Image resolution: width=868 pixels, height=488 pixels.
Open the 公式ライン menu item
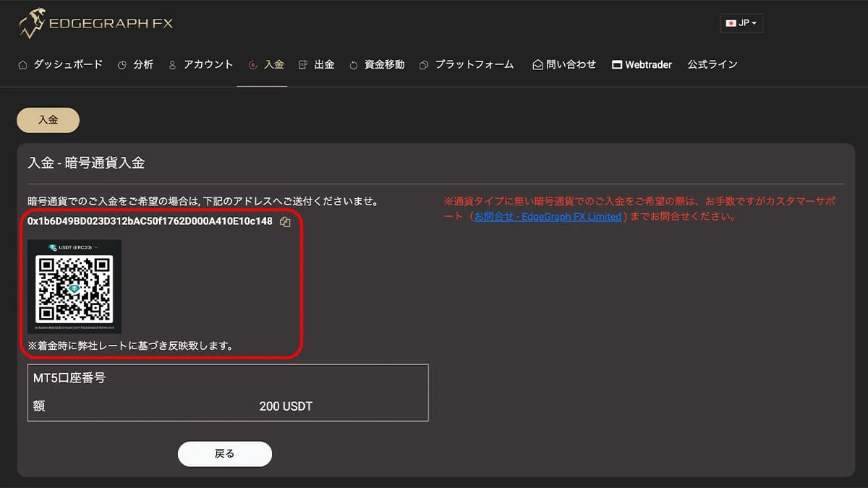(712, 64)
